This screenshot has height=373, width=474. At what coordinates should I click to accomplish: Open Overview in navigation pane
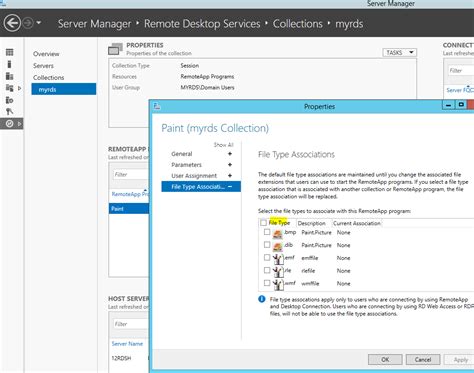click(46, 54)
